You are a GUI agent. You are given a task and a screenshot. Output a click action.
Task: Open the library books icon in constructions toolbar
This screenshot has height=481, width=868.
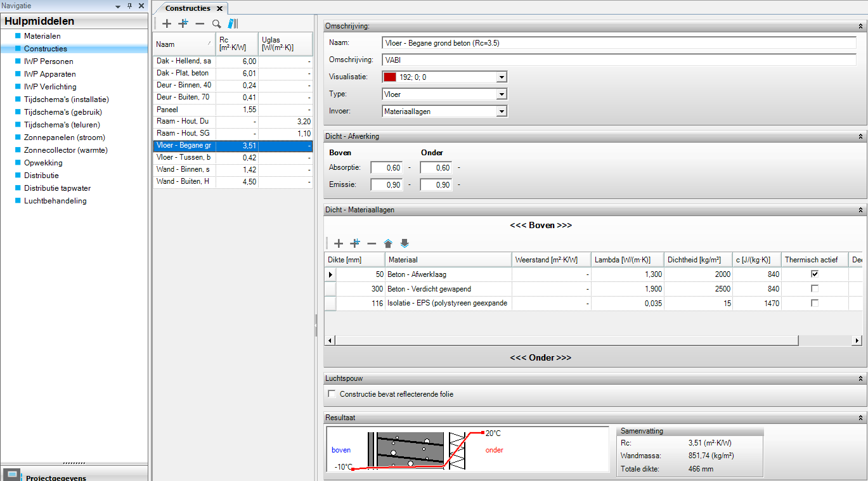(233, 23)
